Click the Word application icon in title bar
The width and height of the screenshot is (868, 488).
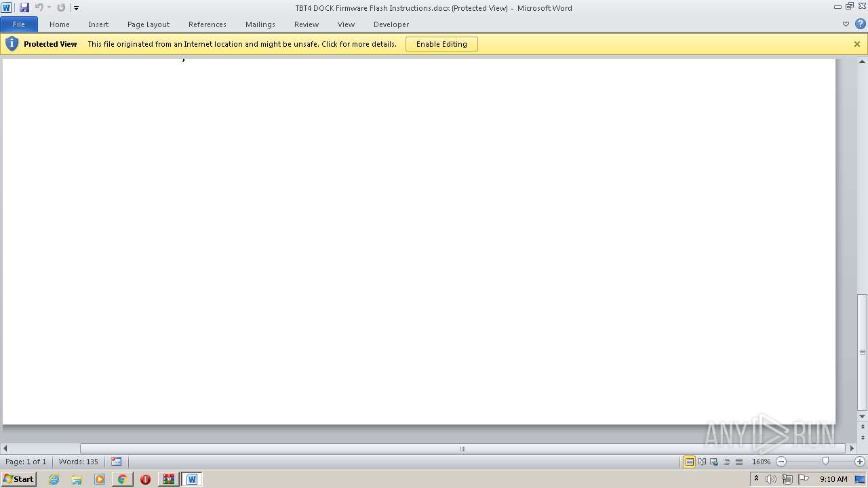tap(7, 7)
